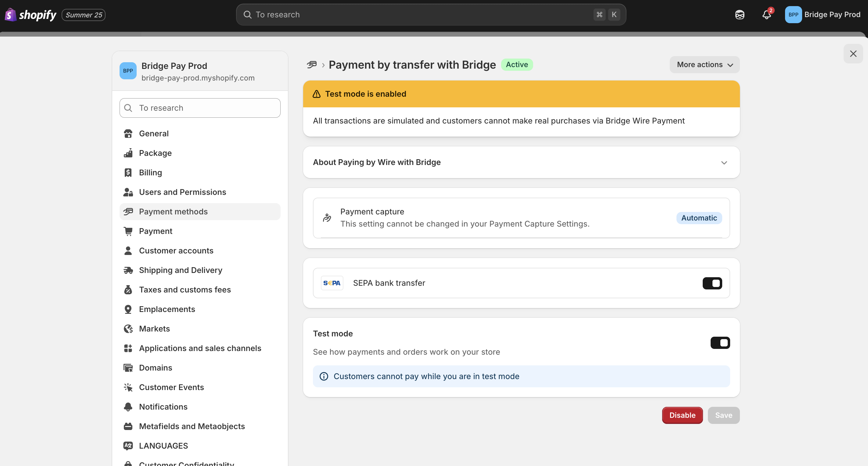Screen dimensions: 868x466
Task: Click the Command K shortcut hint
Action: click(607, 15)
